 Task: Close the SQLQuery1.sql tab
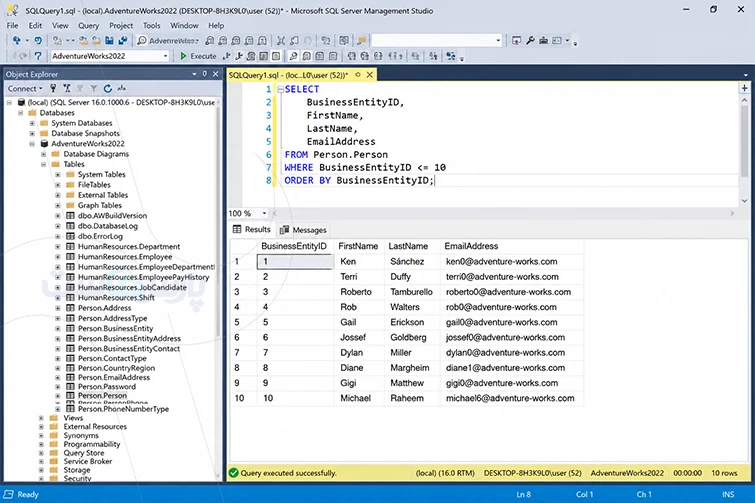click(370, 75)
